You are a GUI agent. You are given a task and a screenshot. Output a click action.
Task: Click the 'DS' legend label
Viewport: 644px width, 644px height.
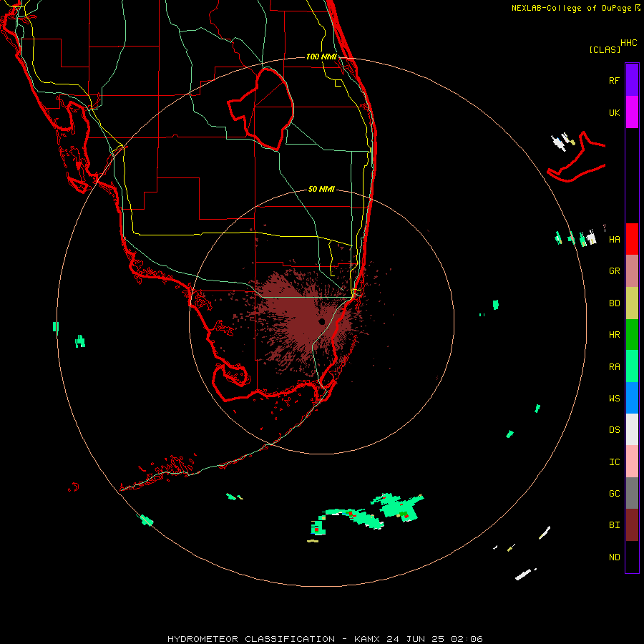(614, 430)
